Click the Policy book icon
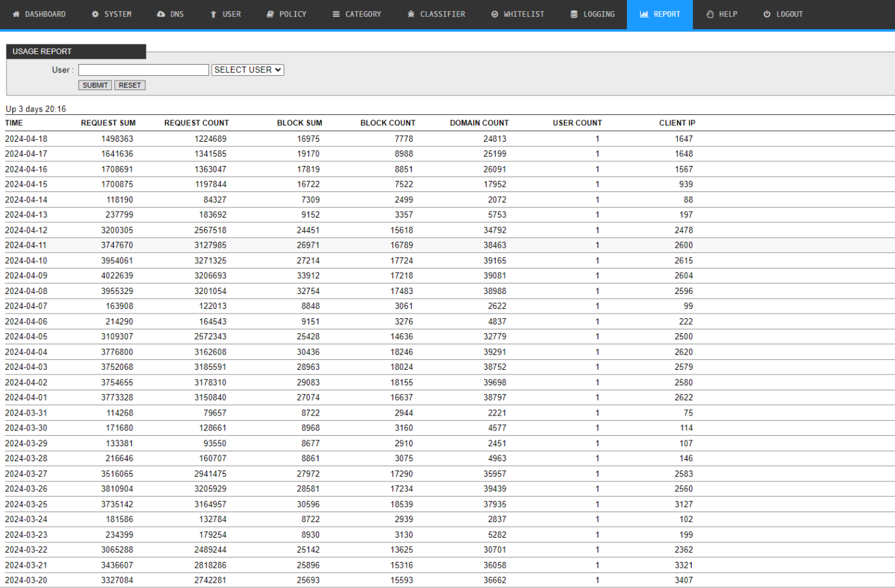Viewport: 895px width, 588px height. click(270, 14)
